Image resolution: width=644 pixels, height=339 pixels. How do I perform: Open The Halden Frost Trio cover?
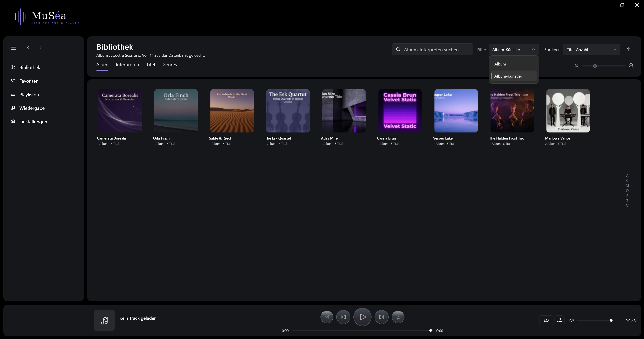coord(512,111)
